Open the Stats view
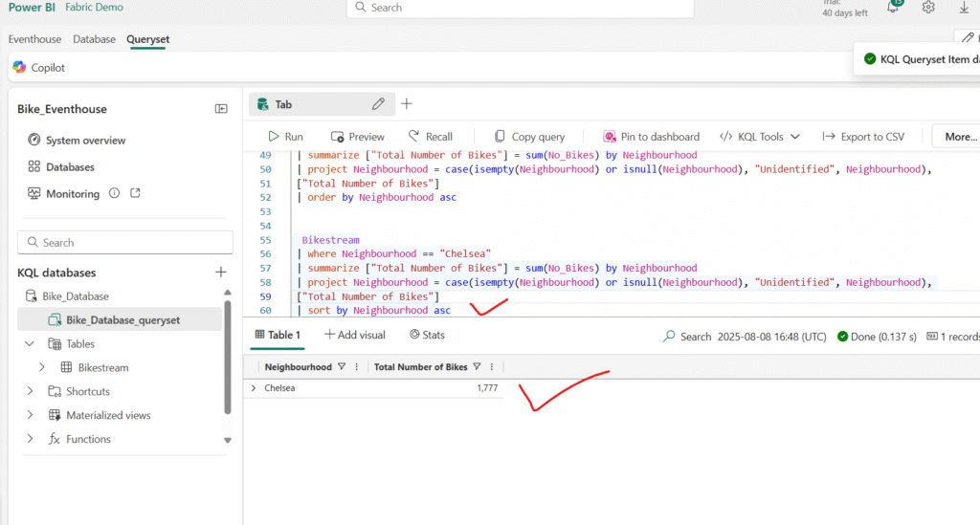The width and height of the screenshot is (980, 525). pyautogui.click(x=427, y=335)
